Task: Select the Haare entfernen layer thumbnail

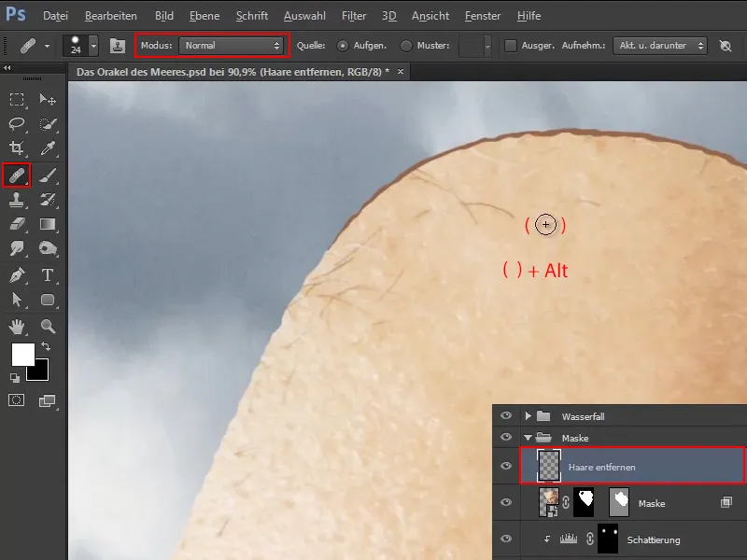Action: coord(549,466)
